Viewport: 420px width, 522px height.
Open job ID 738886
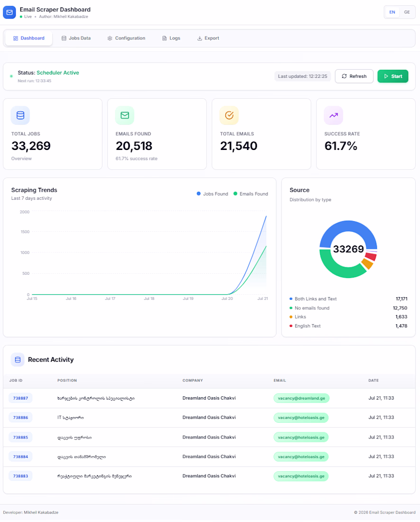[20, 418]
